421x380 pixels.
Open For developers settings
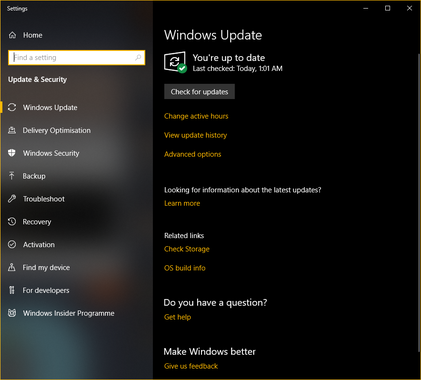coord(46,290)
